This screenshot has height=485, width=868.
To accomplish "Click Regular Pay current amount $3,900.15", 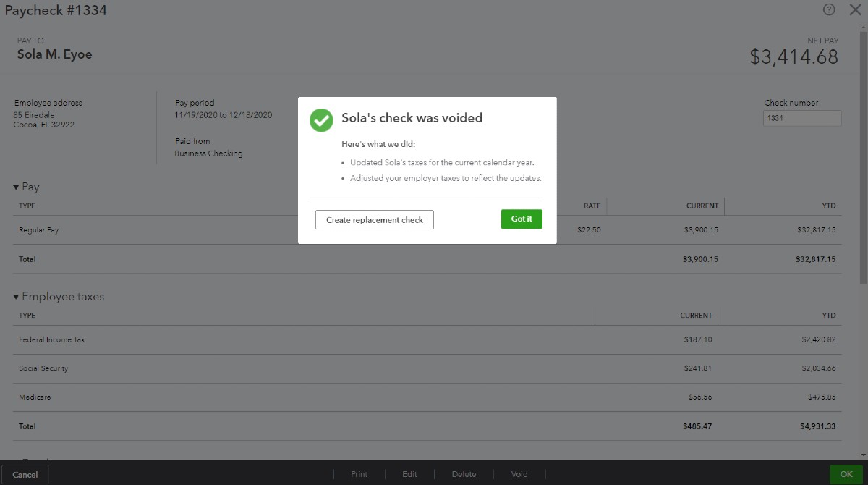I will pos(701,230).
